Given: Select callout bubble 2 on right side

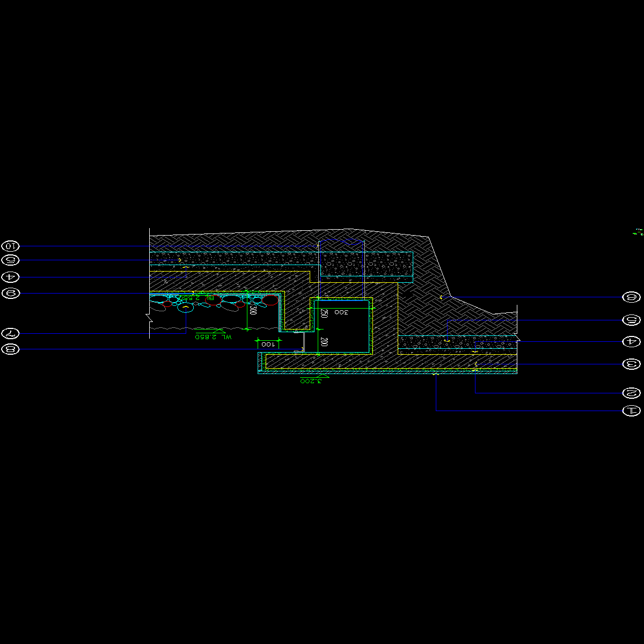Looking at the screenshot, I should tap(631, 393).
